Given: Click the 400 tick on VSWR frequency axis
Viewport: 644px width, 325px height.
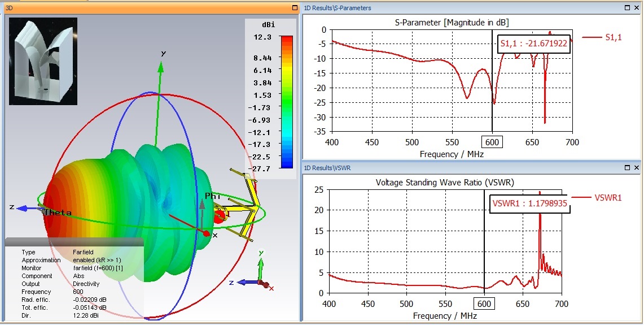Looking at the screenshot, I should pyautogui.click(x=329, y=304).
